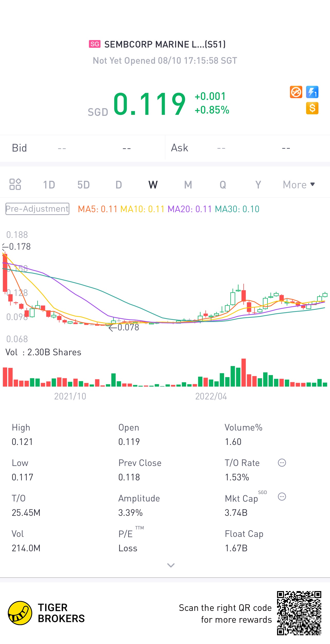The image size is (330, 644).
Task: Tap the +0.001 price change value
Action: [210, 96]
